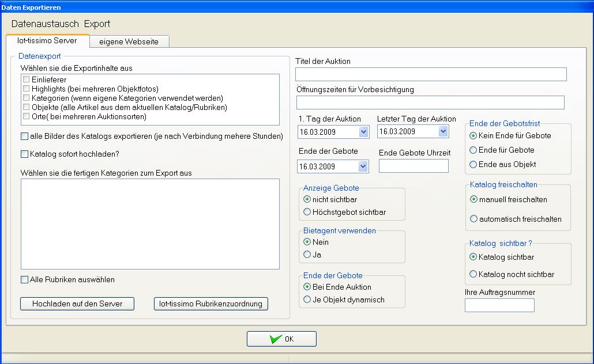Choose Ja for Bietagent verwenden
The image size is (594, 364).
coord(307,254)
